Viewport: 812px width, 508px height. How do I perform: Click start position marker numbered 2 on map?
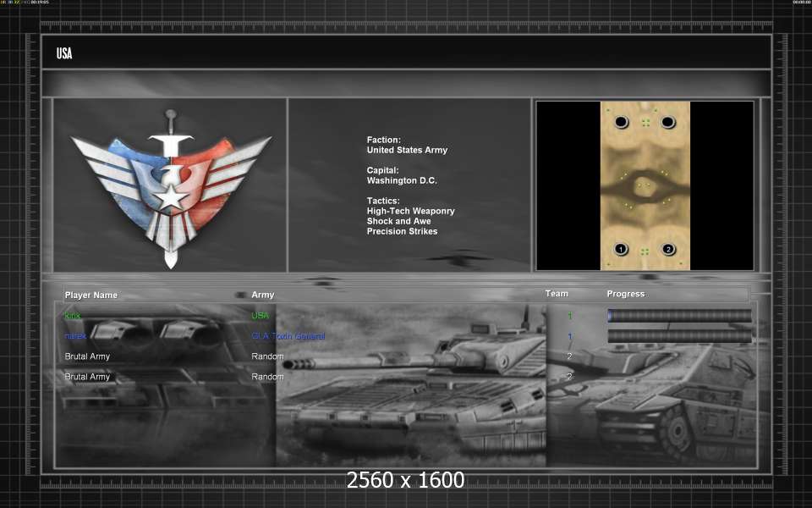click(x=668, y=249)
